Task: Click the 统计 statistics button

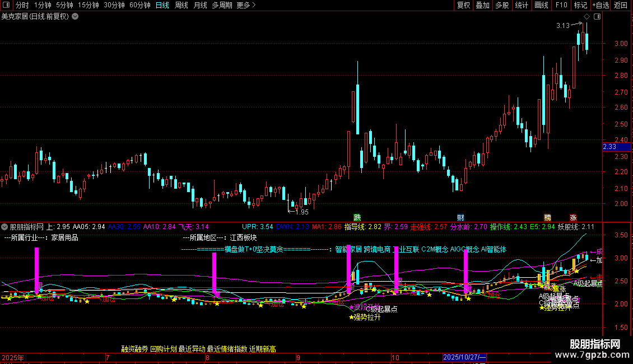Action: coord(522,5)
